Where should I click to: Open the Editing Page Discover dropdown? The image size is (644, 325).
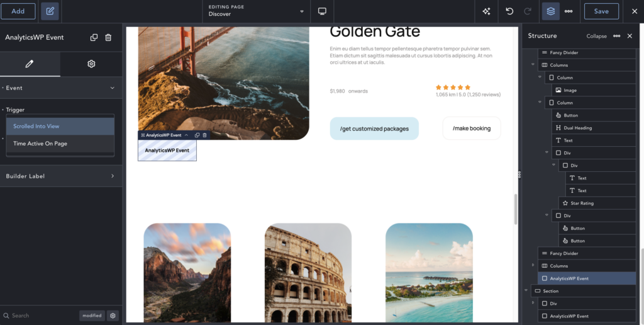coord(257,11)
